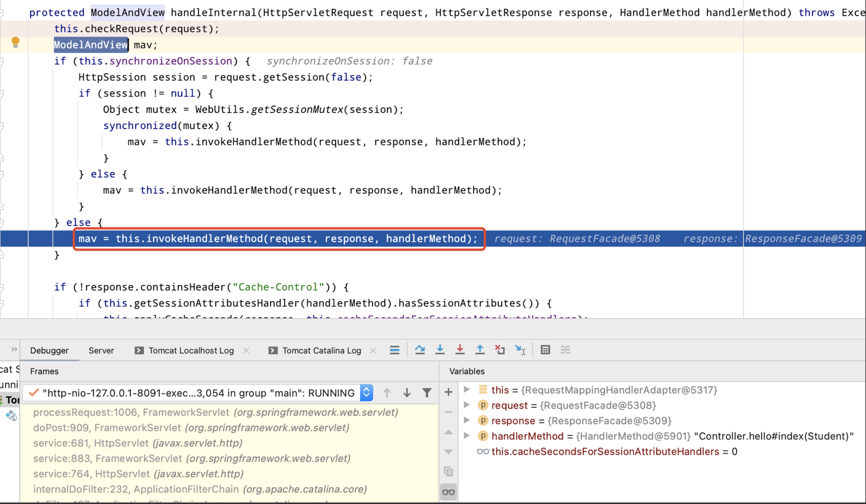The image size is (866, 504).
Task: Click Show Execution Point icon
Action: tap(395, 350)
